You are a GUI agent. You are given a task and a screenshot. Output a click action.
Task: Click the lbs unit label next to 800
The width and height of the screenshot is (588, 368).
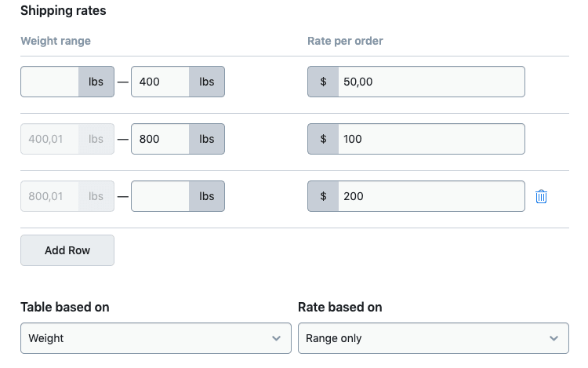click(x=207, y=139)
